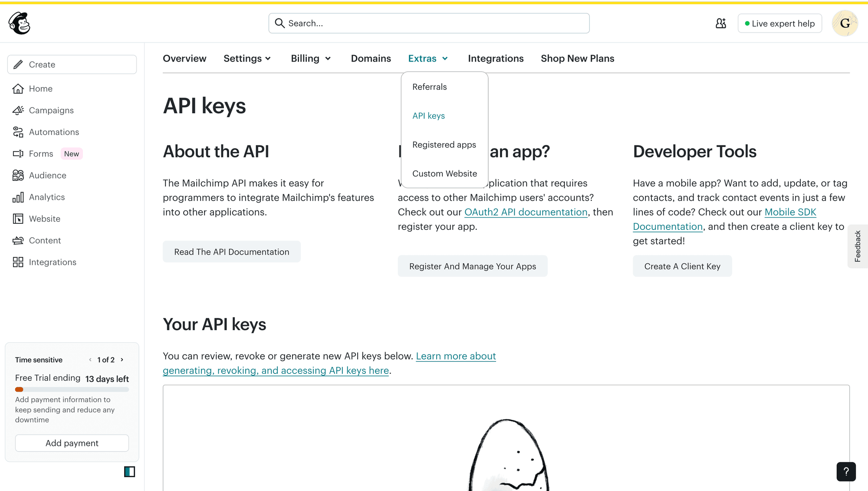Switch to the Domains tab

point(371,58)
